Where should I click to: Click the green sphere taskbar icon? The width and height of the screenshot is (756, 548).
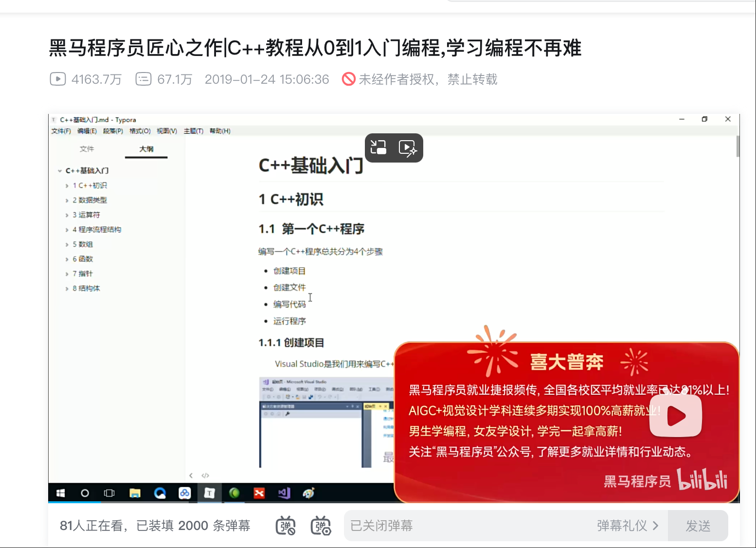(234, 493)
